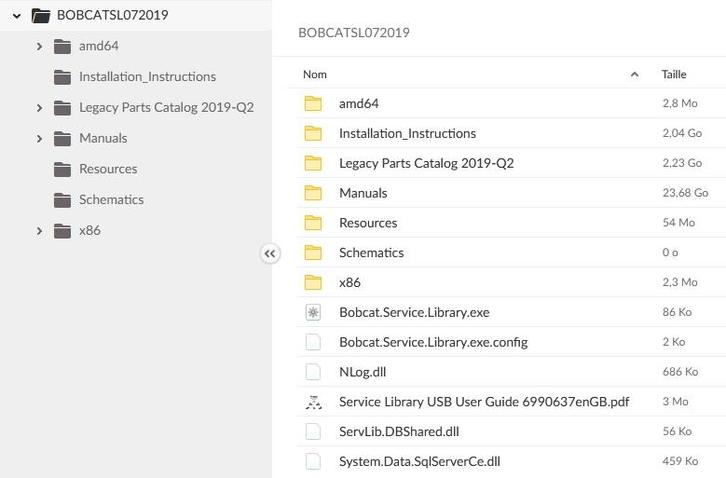
Task: Select System.Data.SqlServerCe.dll file name
Action: click(x=419, y=461)
